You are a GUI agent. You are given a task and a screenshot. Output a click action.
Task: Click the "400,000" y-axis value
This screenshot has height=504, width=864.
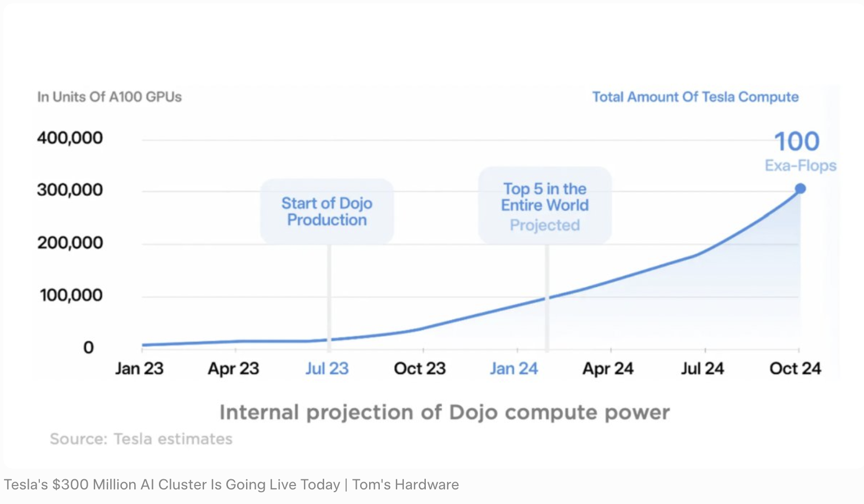(70, 138)
